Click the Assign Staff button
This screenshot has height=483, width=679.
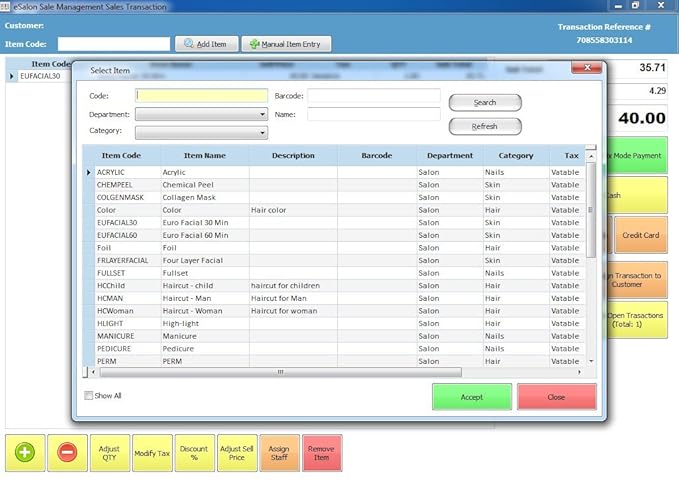pos(279,453)
